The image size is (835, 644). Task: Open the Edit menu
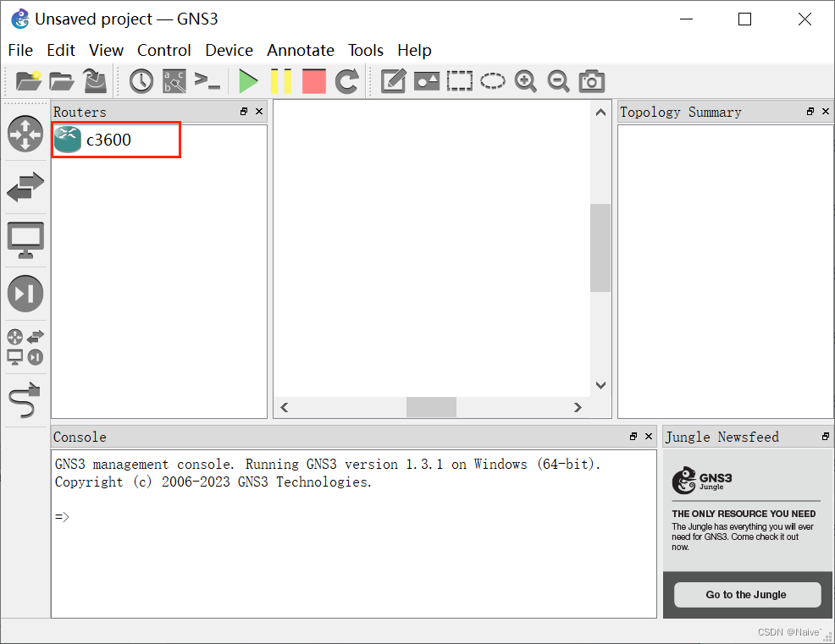[x=61, y=51]
